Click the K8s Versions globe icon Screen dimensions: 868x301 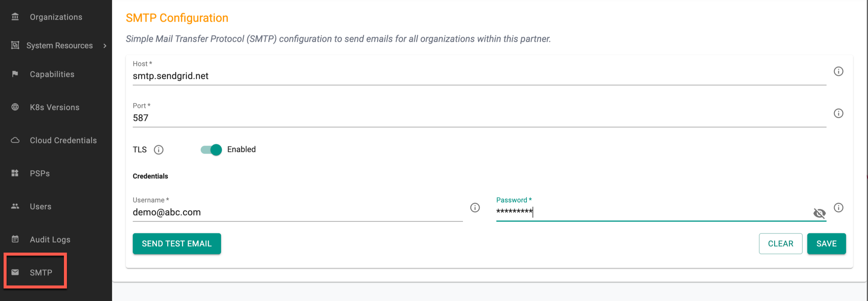(x=15, y=107)
